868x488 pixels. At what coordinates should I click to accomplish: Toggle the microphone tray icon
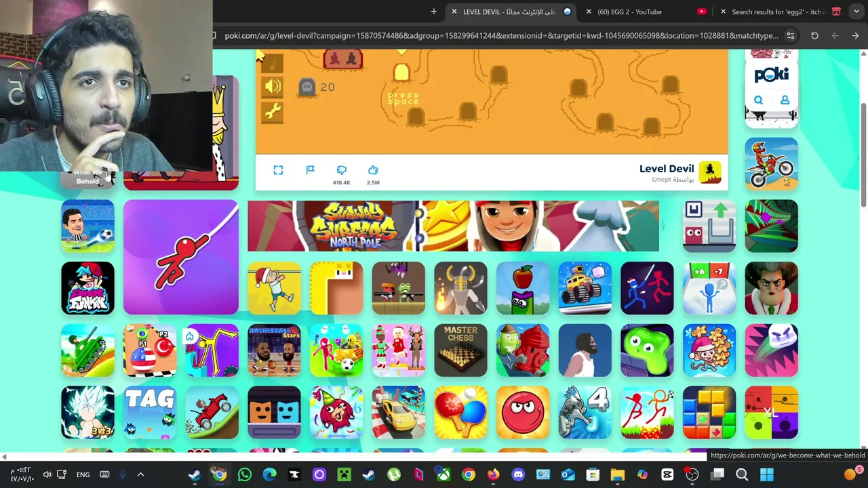pyautogui.click(x=123, y=474)
